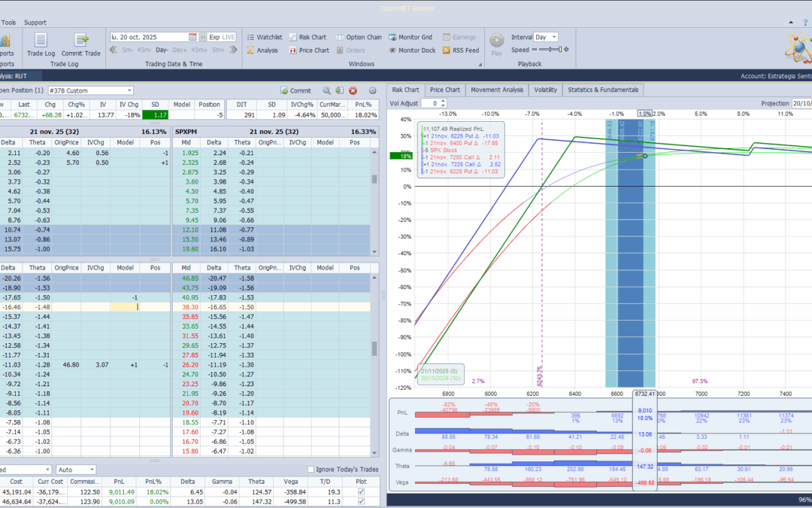
Task: Open the trading date dropdown field
Action: [x=149, y=37]
